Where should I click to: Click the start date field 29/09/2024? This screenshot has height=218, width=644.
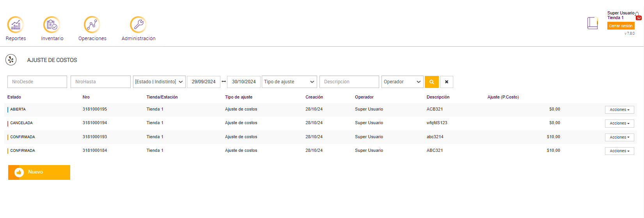tap(204, 82)
